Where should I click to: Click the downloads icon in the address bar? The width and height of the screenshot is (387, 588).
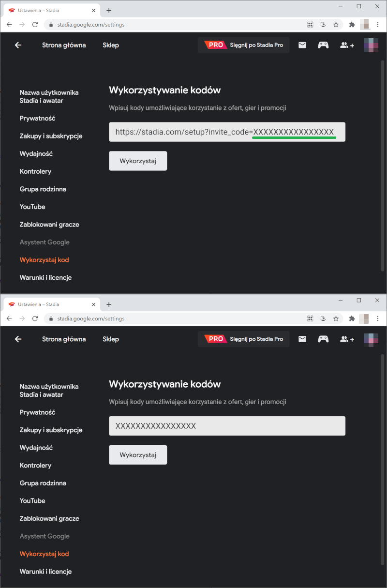[323, 24]
